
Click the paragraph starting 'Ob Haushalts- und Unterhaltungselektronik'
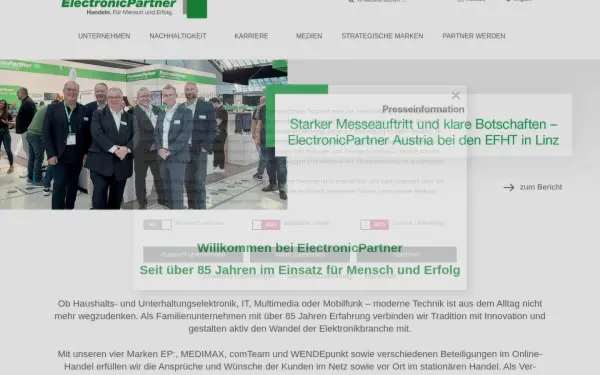pyautogui.click(x=300, y=316)
